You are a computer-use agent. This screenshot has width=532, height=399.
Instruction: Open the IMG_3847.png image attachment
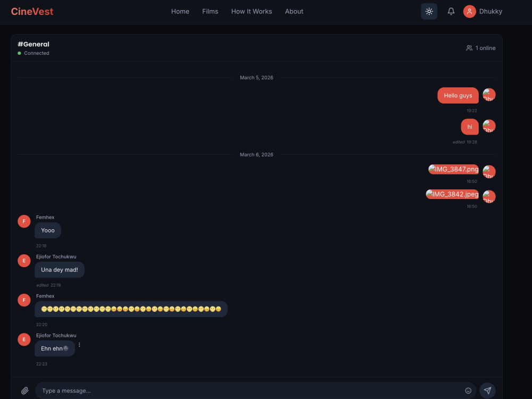point(453,169)
